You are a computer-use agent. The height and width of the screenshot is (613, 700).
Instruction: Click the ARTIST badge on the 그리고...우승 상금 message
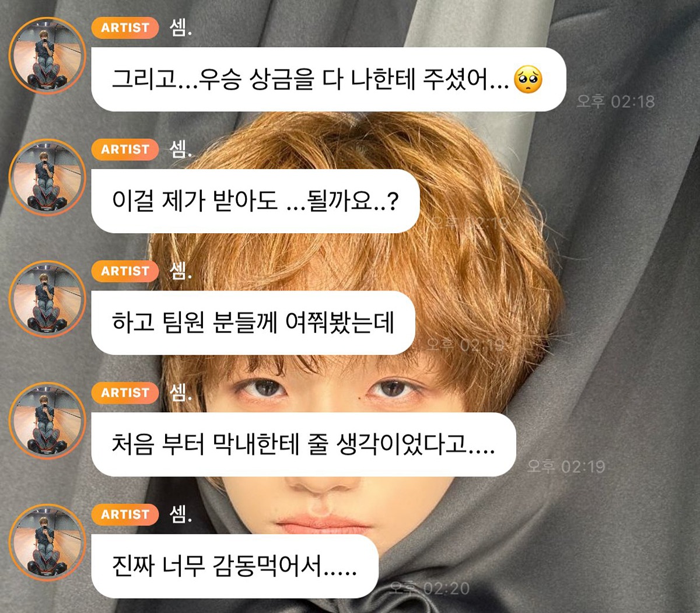coord(125,28)
